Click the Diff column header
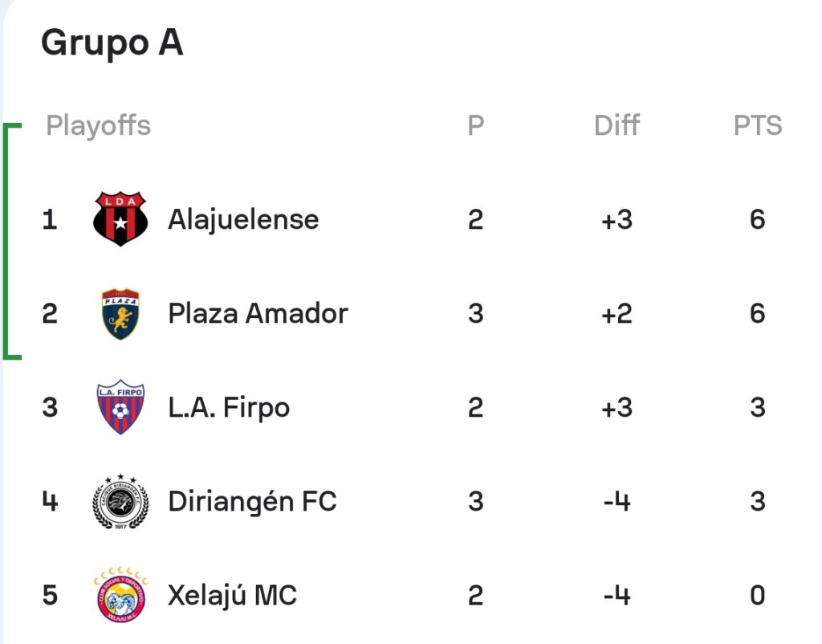Image resolution: width=822 pixels, height=644 pixels. pyautogui.click(x=616, y=125)
